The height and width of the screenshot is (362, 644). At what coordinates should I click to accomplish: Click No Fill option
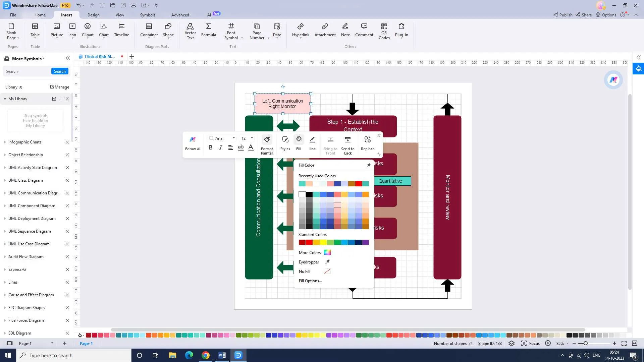tap(304, 271)
